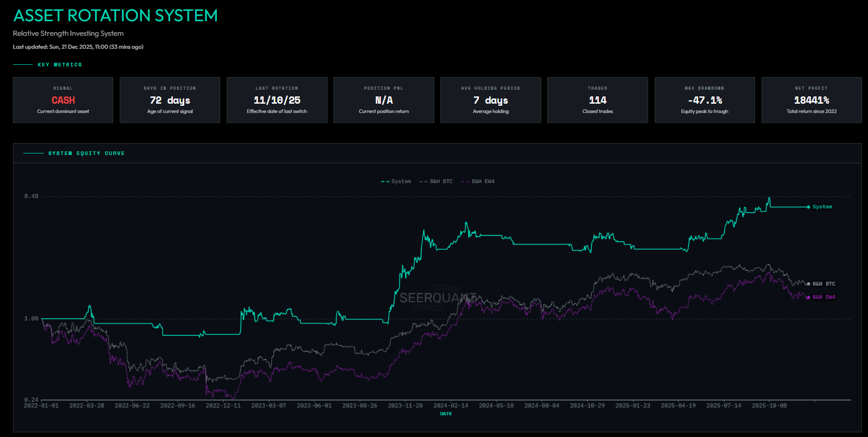Click the System Equity Curve section header
The height and width of the screenshot is (437, 868).
[x=86, y=153]
